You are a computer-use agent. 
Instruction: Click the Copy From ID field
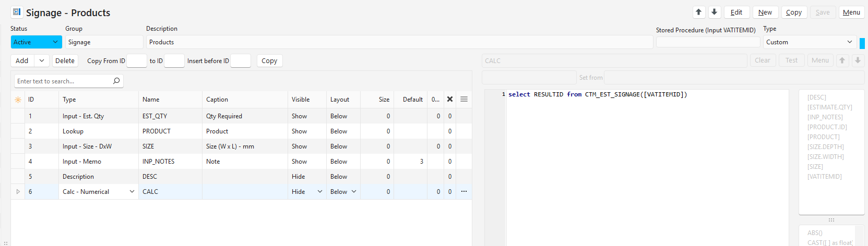(x=137, y=61)
